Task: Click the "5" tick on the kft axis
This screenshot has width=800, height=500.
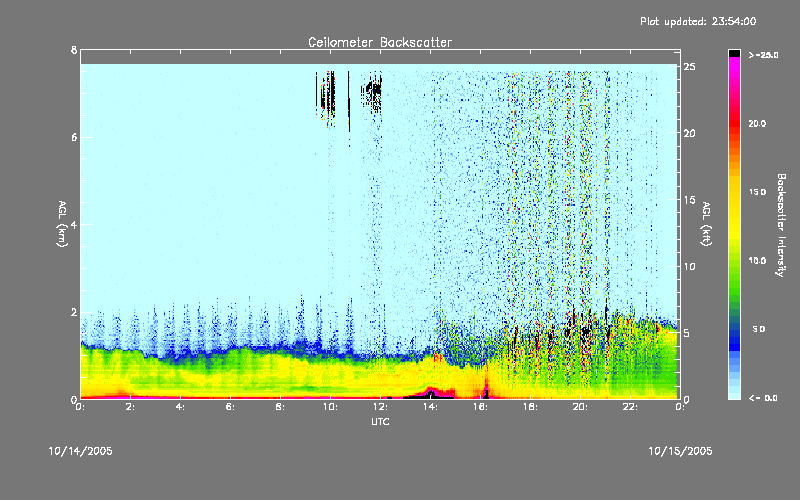Action: (687, 333)
